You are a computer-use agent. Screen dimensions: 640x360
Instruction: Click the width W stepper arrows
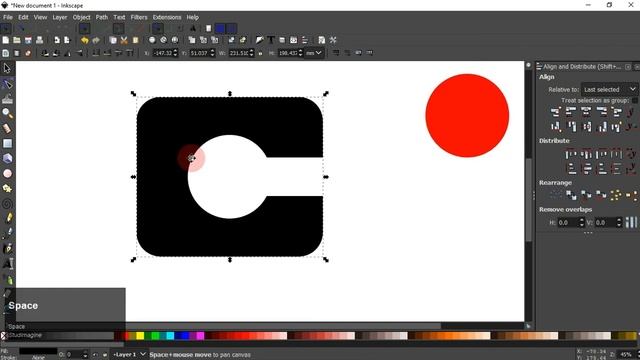(x=251, y=53)
